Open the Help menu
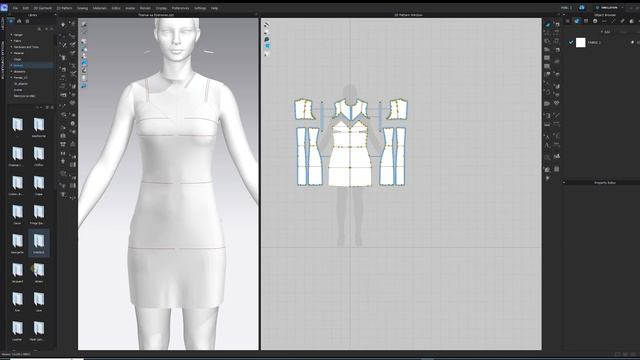 [214, 8]
